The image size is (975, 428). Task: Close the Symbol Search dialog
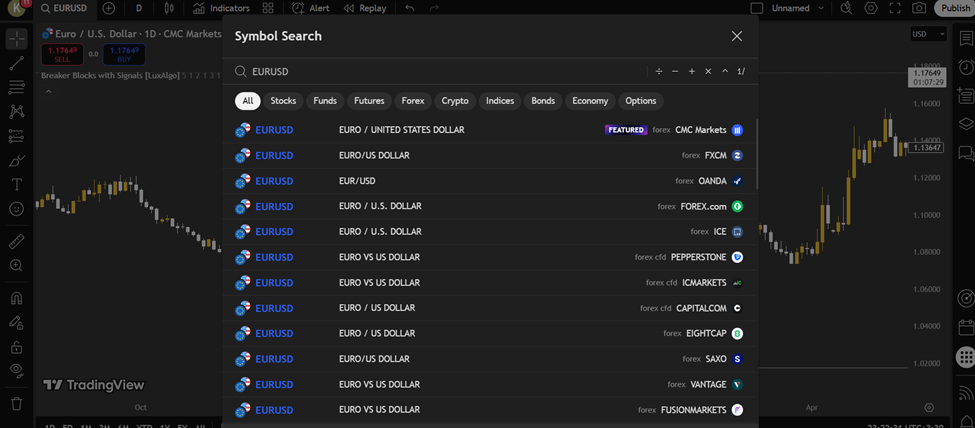tap(737, 36)
